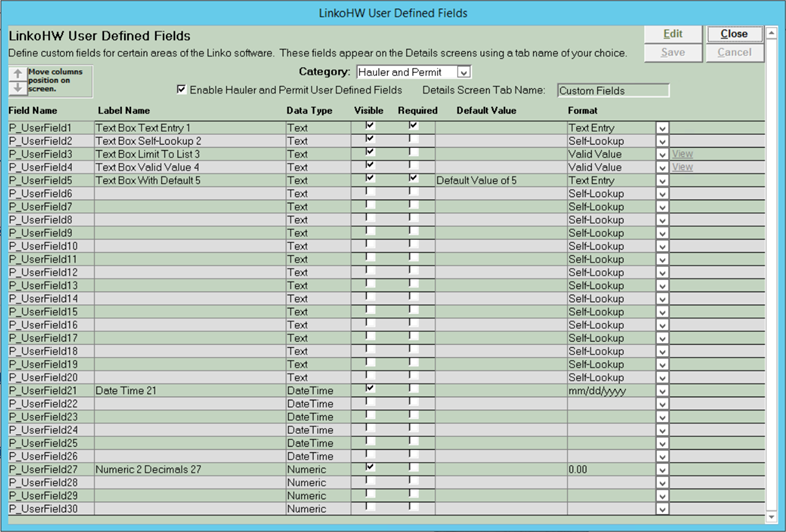Toggle Required checkbox for P_UserField5

[x=414, y=178]
